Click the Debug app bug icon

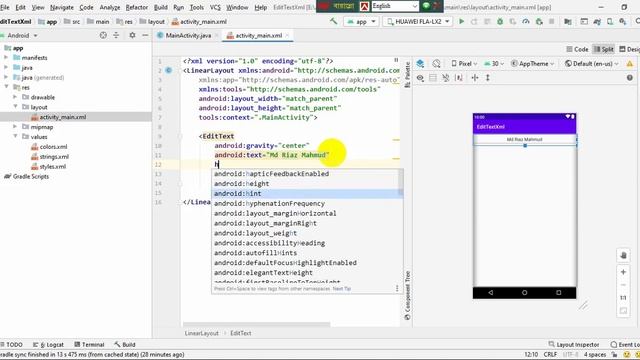pyautogui.click(x=500, y=21)
